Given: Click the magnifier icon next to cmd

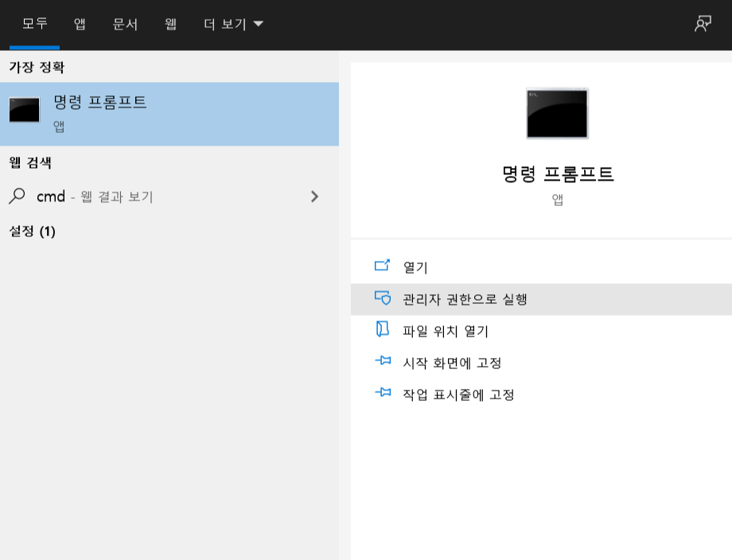Looking at the screenshot, I should [x=18, y=196].
